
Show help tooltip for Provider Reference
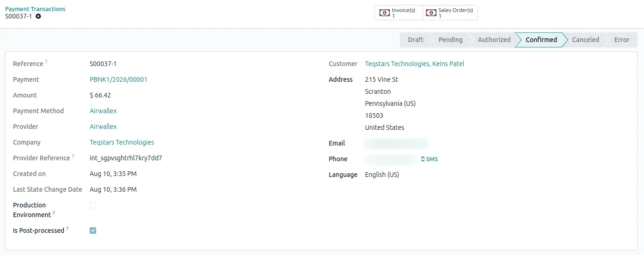coord(73,156)
